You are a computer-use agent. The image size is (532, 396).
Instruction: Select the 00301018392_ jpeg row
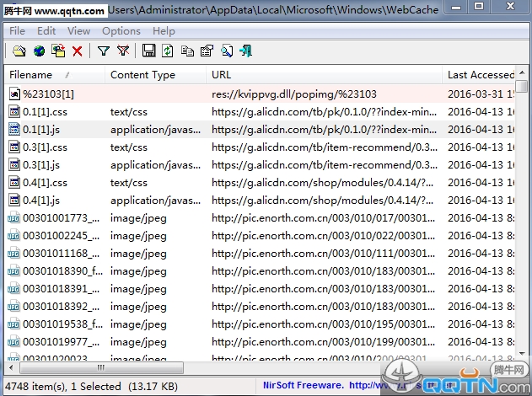[260, 306]
